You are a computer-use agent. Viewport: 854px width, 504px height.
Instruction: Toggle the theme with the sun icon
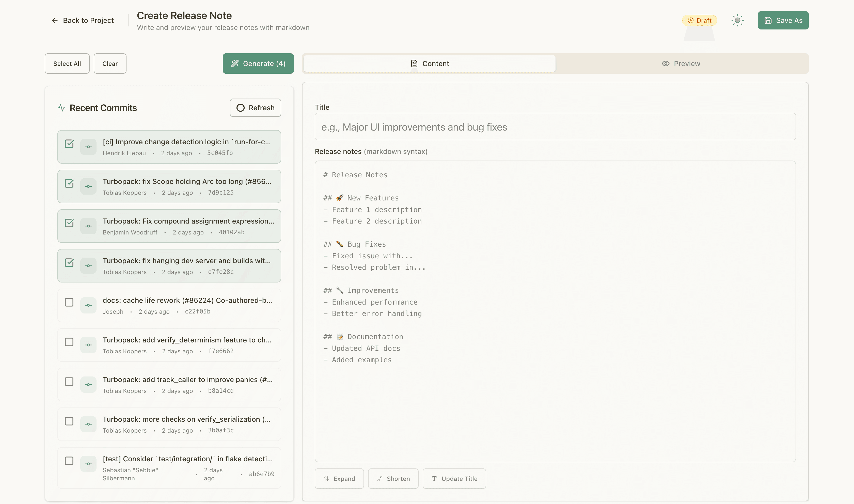click(x=737, y=20)
